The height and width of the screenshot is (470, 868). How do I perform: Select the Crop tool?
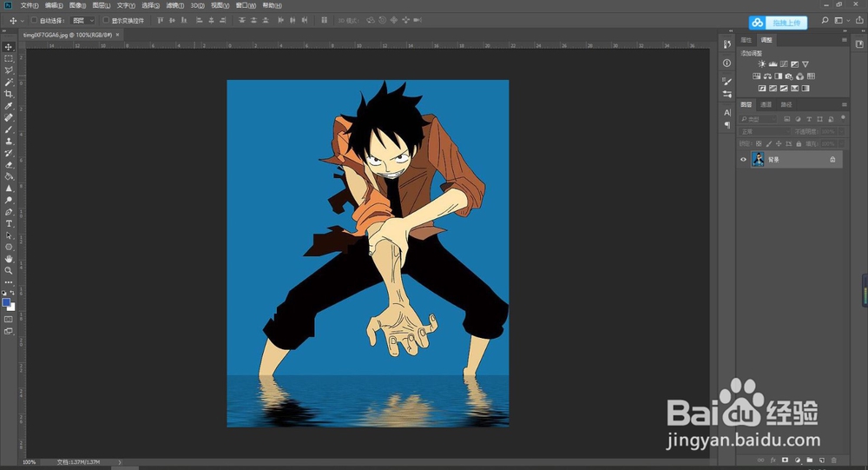[x=9, y=94]
